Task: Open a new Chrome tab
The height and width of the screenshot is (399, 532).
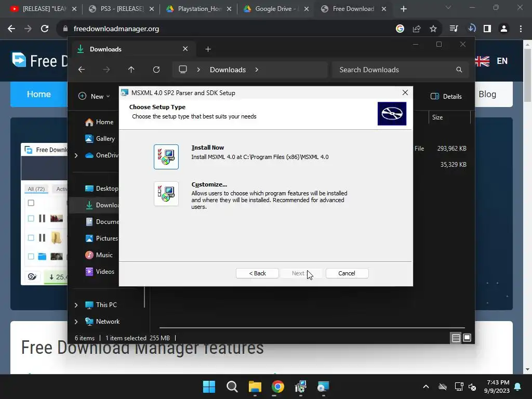Action: (403, 9)
